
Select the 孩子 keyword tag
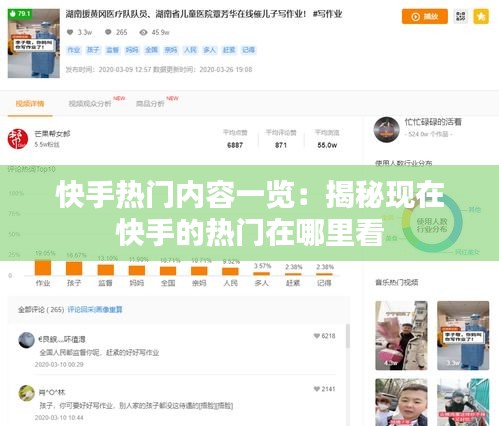click(93, 50)
